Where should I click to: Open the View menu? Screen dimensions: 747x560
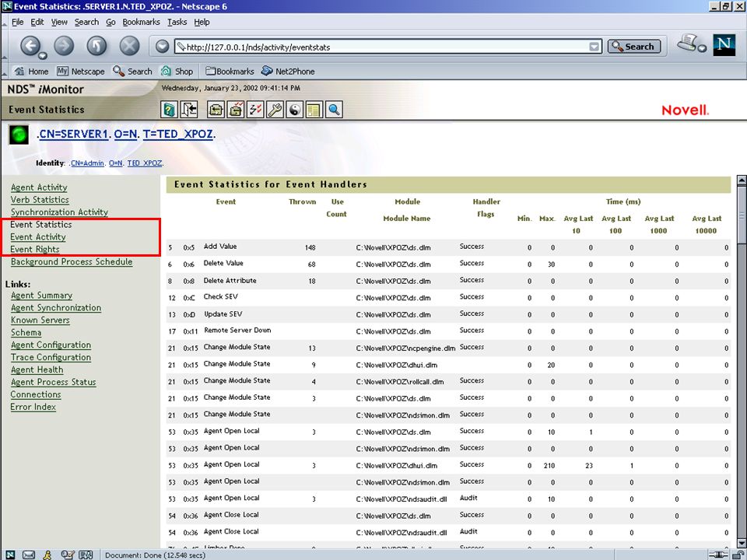click(59, 22)
